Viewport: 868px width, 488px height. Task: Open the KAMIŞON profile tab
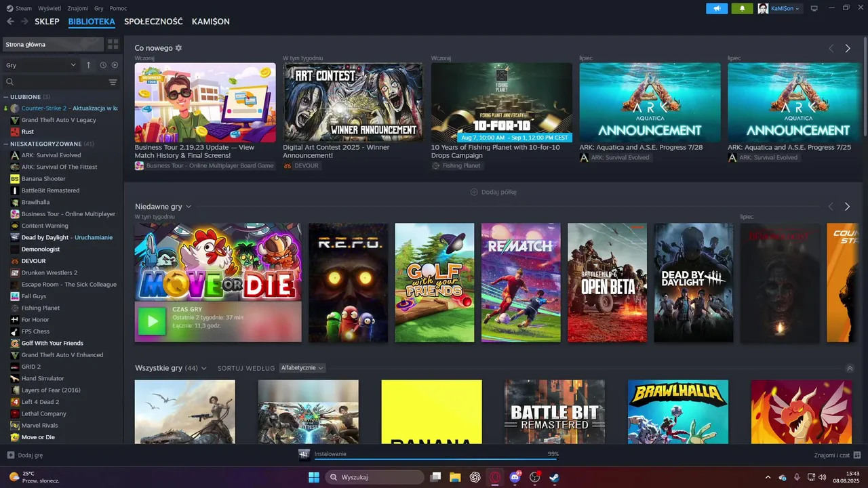coord(211,22)
